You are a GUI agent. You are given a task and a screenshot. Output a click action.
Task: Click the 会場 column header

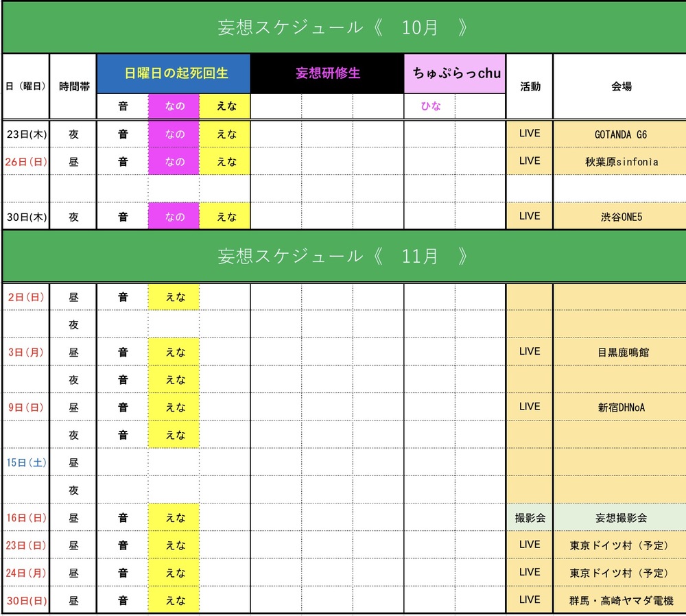coord(621,86)
